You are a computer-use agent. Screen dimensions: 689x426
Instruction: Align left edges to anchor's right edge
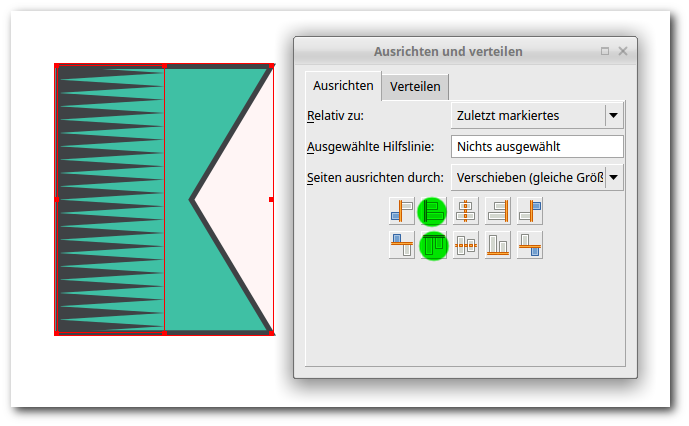[x=529, y=211]
